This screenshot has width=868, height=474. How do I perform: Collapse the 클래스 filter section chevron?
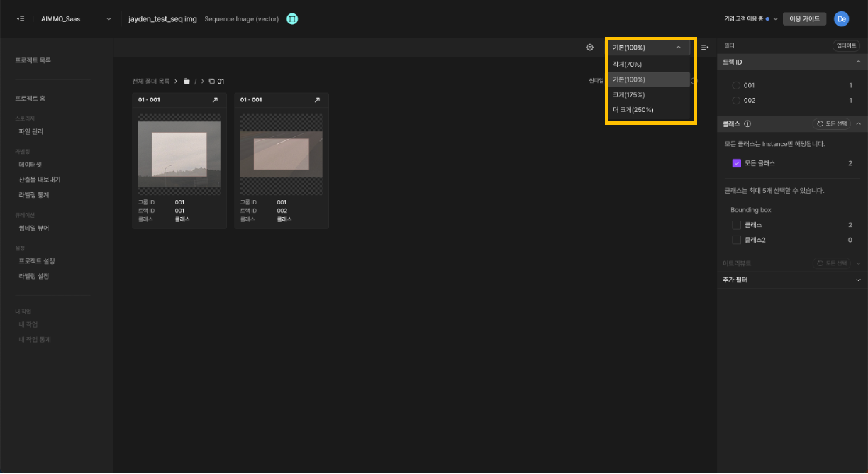tap(858, 123)
